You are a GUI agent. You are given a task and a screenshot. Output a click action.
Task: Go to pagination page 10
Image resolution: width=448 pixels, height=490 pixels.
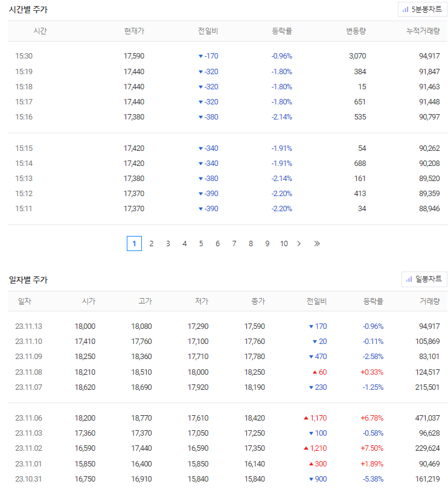click(x=284, y=243)
